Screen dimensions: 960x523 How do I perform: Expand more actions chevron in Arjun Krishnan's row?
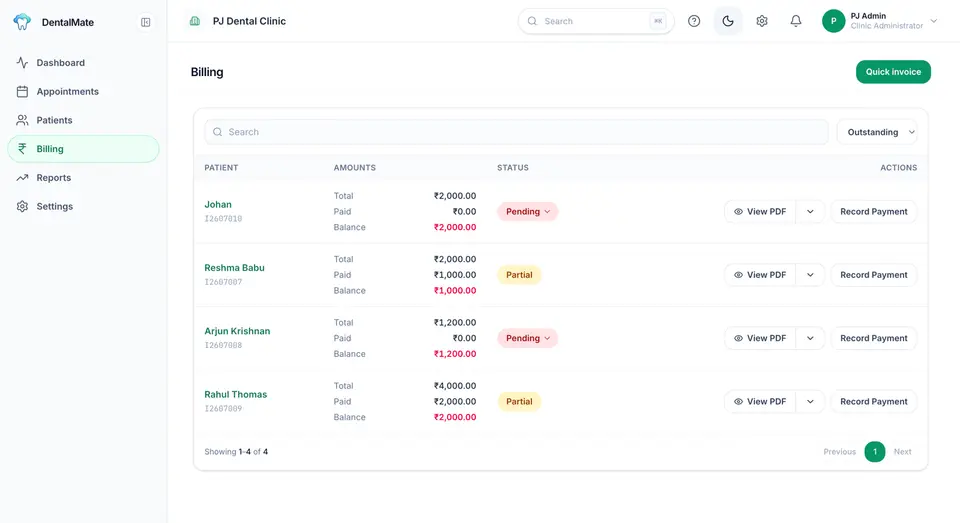pos(810,338)
